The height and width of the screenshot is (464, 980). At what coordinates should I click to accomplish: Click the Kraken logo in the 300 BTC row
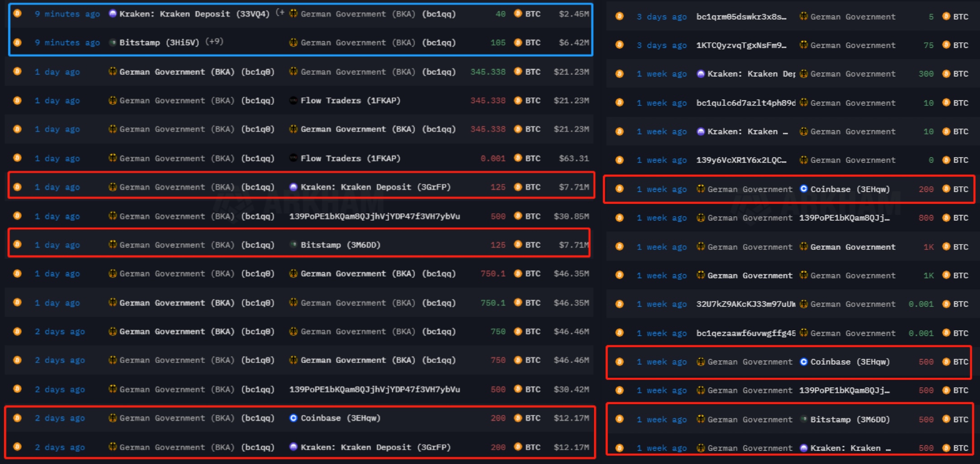(x=701, y=73)
